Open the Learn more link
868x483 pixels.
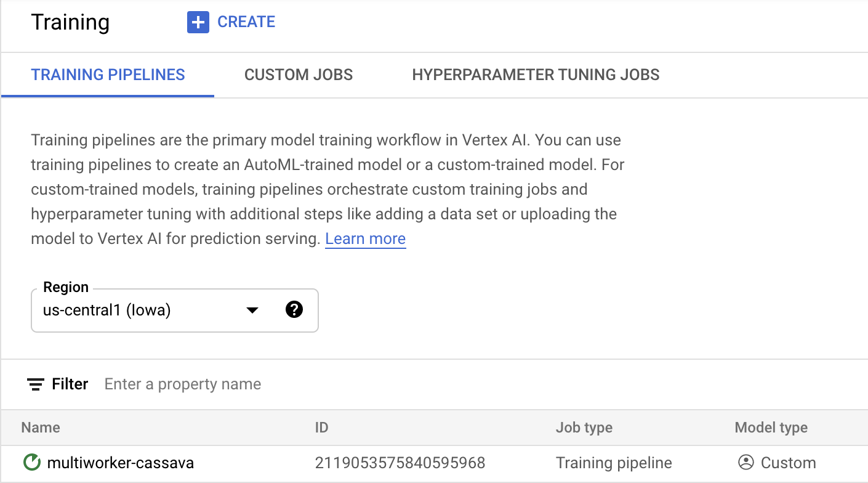click(365, 238)
